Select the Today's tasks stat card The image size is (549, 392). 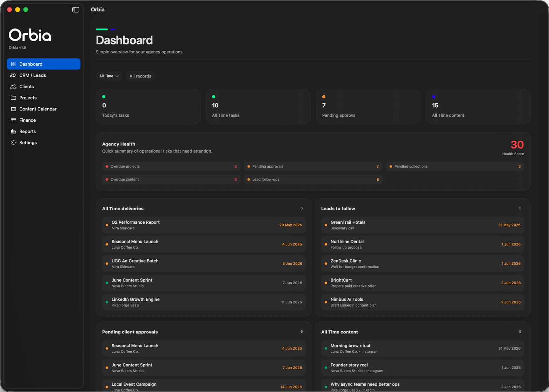coord(148,106)
